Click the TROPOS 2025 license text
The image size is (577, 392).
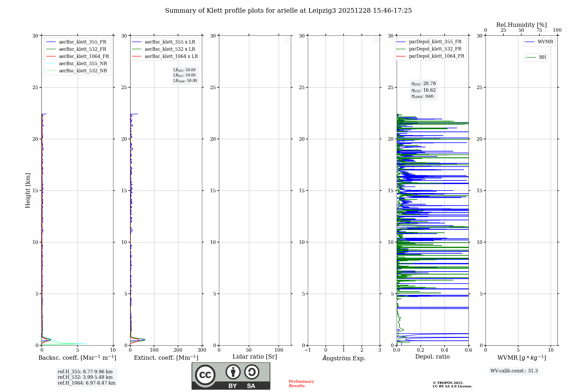coord(452,385)
